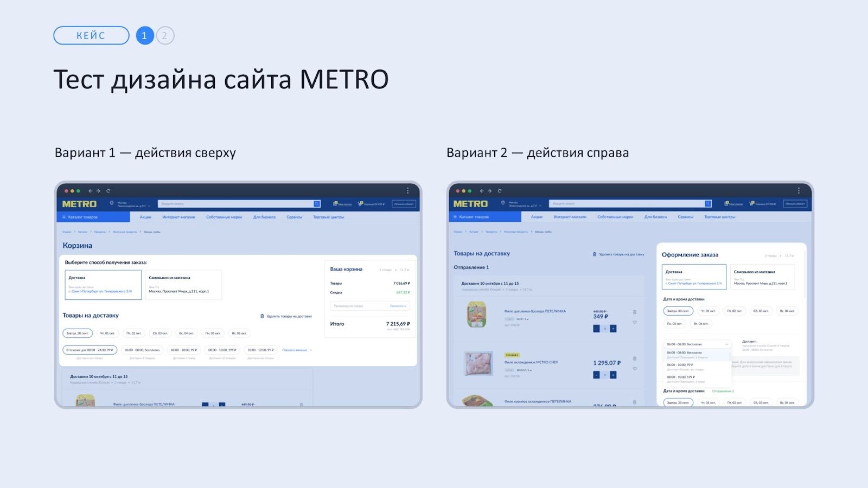Select Самовывоз из магазина in Variant 2
The image size is (868, 488).
tap(763, 277)
